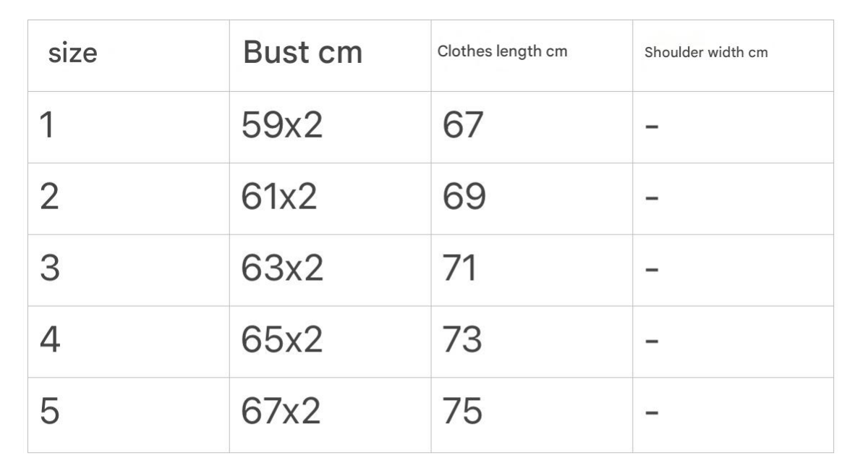
Task: Click the 65x2 bust value
Action: 282,341
